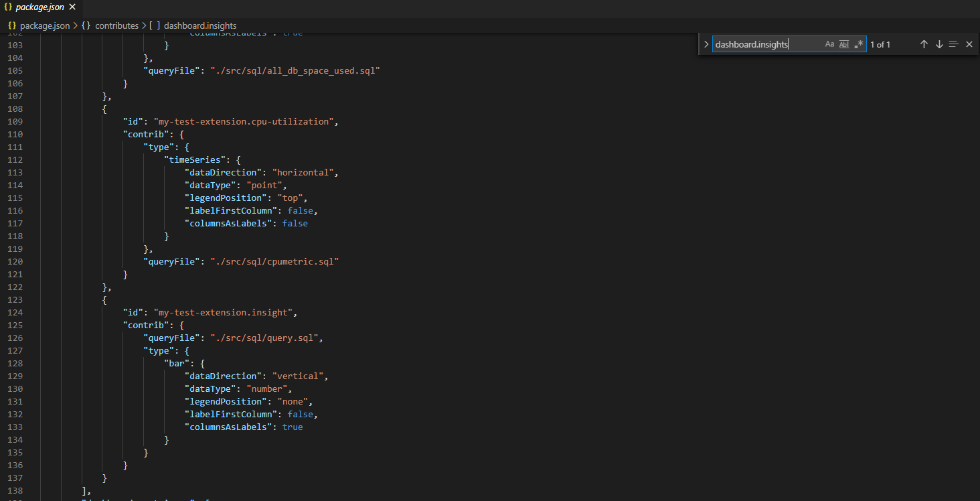The image size is (980, 501).
Task: Open package.json breadcrumb dropdown
Action: [x=44, y=25]
